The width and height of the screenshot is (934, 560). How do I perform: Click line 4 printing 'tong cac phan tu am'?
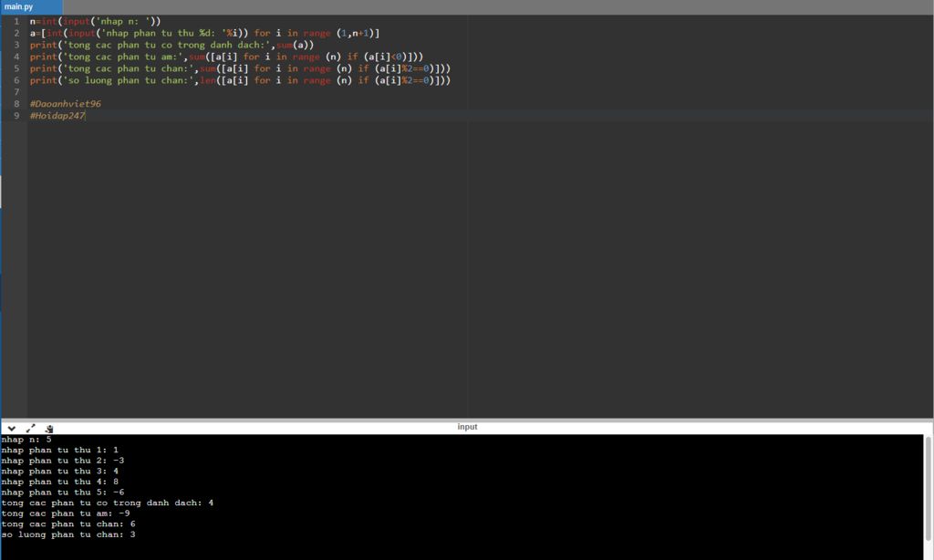(x=226, y=57)
